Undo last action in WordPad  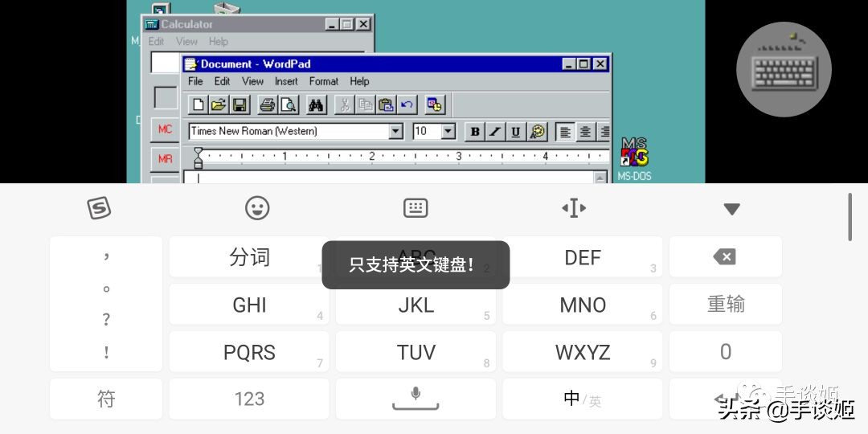(x=407, y=104)
